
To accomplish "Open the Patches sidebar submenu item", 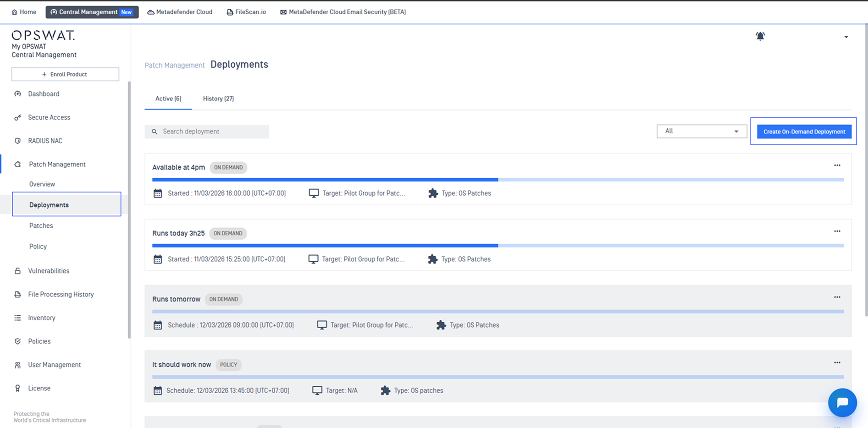I will pyautogui.click(x=41, y=226).
